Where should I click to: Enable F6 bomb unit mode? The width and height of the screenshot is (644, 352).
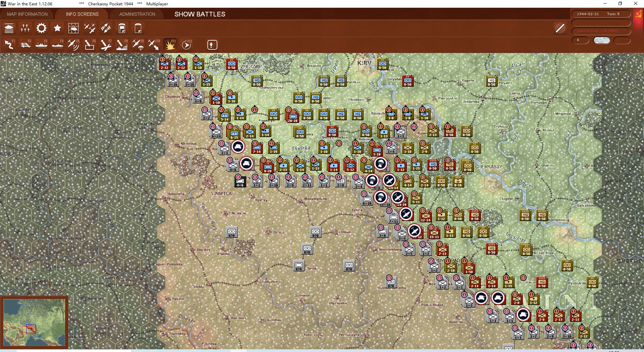click(x=90, y=45)
